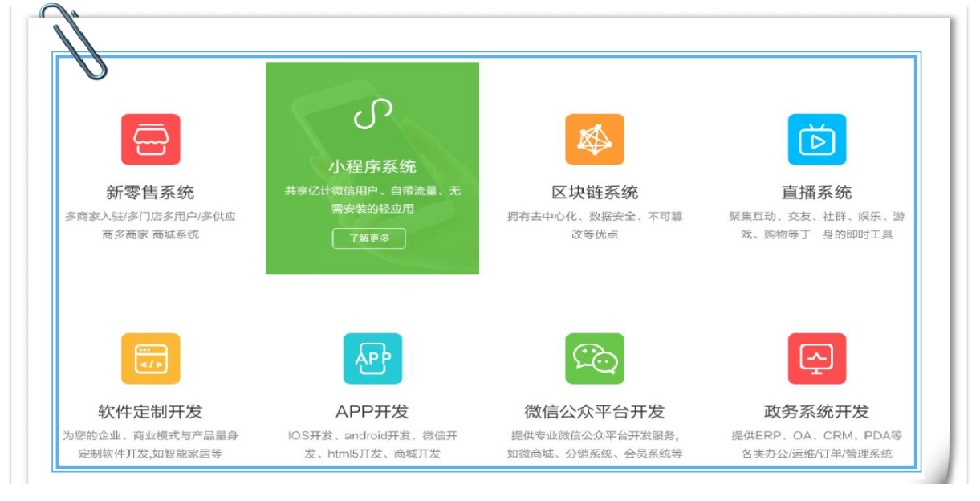980x501 pixels.
Task: Click the green WeChat chat bubbles icon
Action: [595, 359]
